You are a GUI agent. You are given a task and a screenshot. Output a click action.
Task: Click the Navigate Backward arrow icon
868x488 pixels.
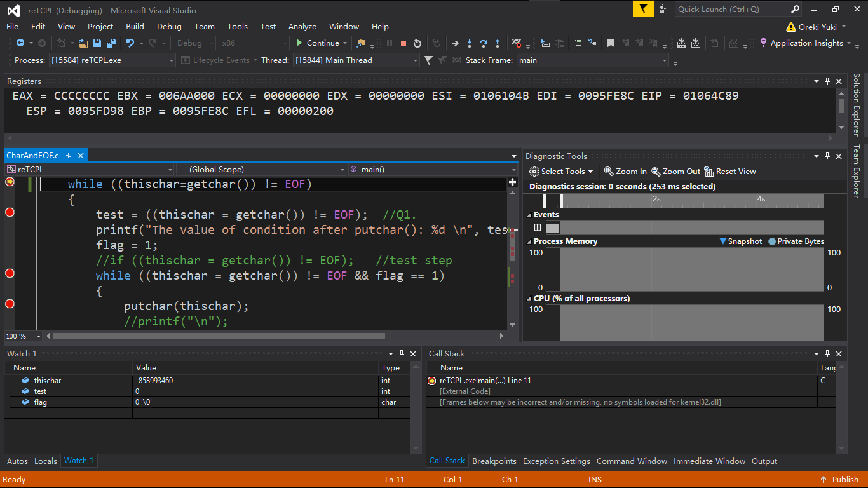[x=20, y=43]
